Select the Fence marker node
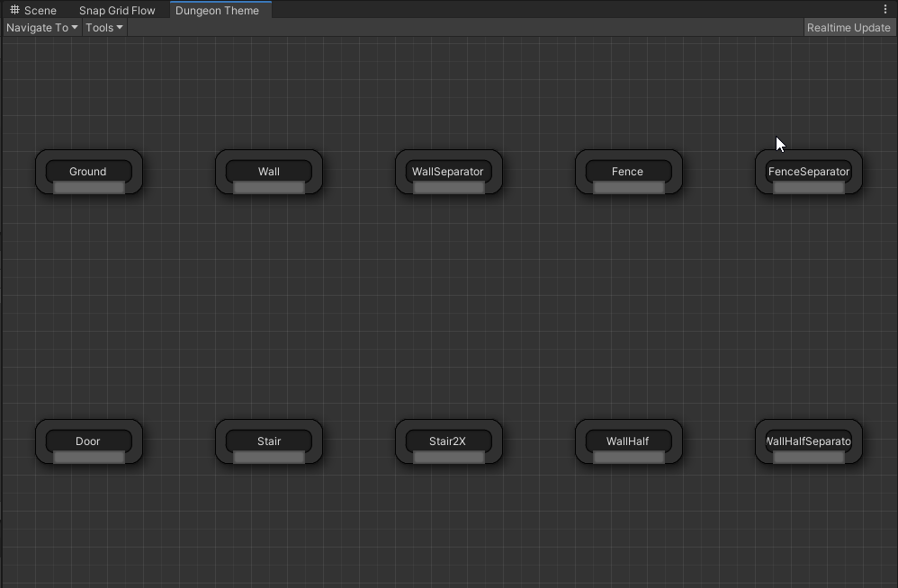This screenshot has height=588, width=898. click(x=628, y=171)
